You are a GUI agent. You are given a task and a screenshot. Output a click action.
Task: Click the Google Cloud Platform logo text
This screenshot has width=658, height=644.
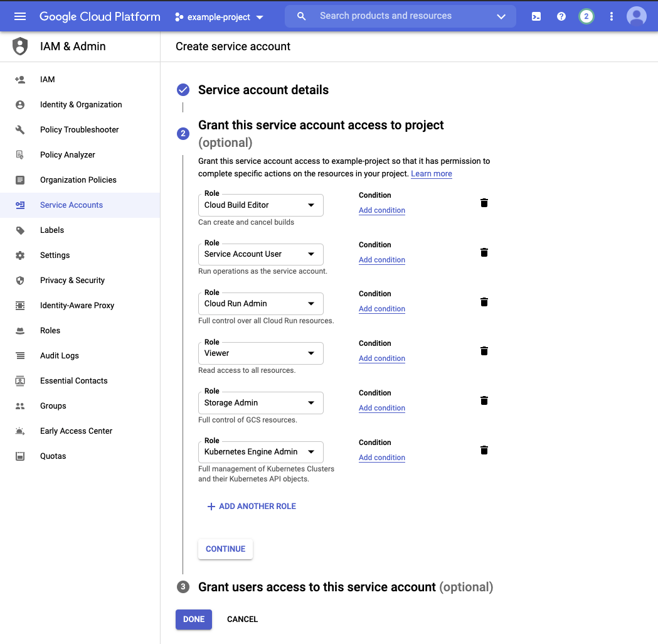click(100, 16)
